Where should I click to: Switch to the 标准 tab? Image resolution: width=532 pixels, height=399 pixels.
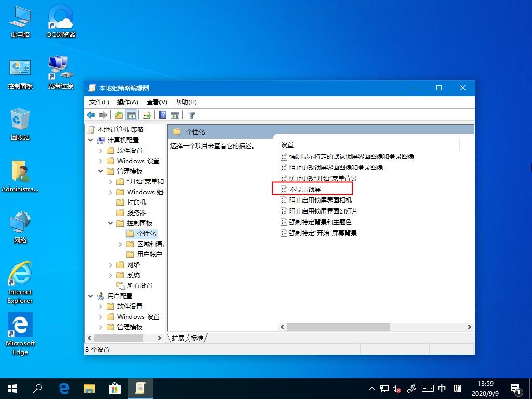197,338
